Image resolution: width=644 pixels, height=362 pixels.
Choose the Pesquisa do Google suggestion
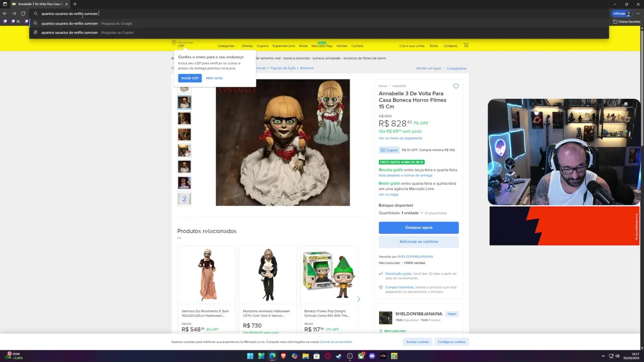click(x=319, y=23)
